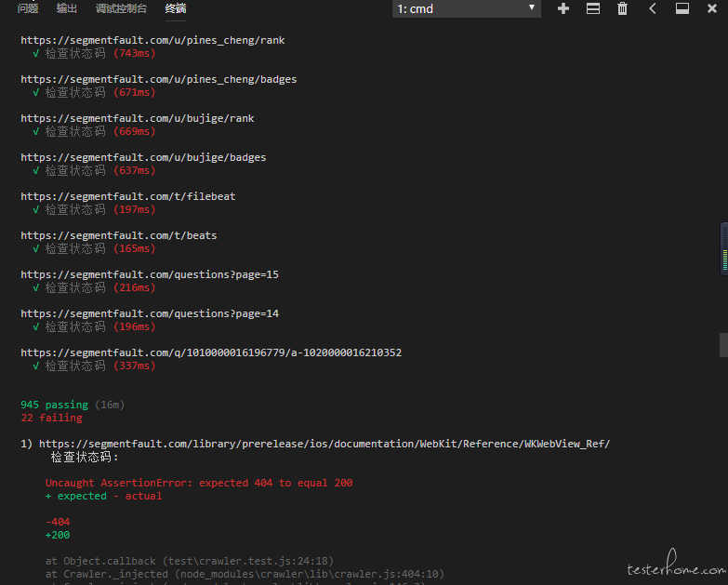Open test\crawler.test.js:24:18 stack trace link
The width and height of the screenshot is (728, 585).
pyautogui.click(x=248, y=561)
